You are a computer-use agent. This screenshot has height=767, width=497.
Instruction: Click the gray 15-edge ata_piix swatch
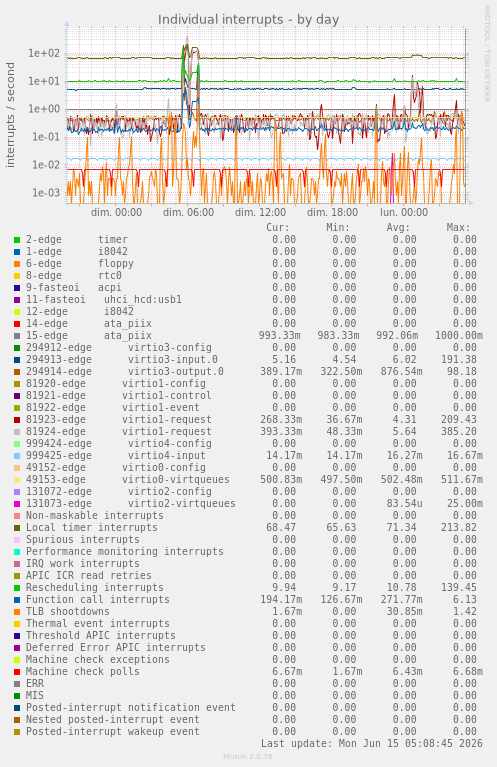17,336
